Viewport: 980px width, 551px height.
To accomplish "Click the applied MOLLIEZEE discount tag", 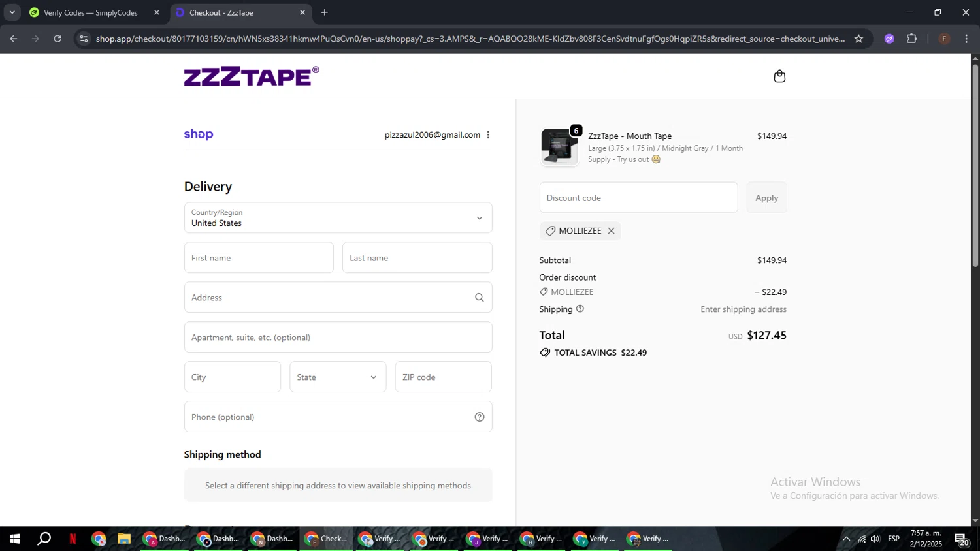I will [x=580, y=231].
